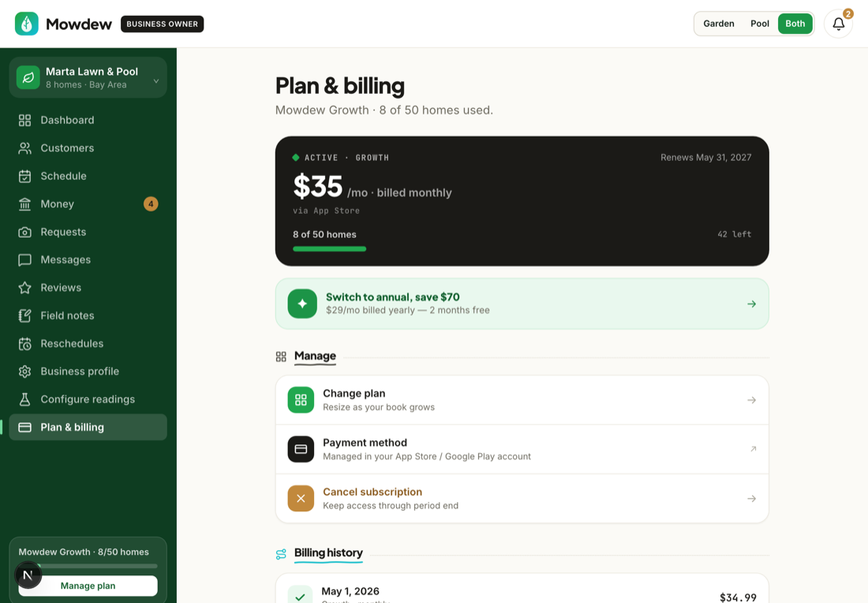Screen dimensions: 868x603
Task: Click the orange 4 badge next to Money
Action: click(151, 204)
